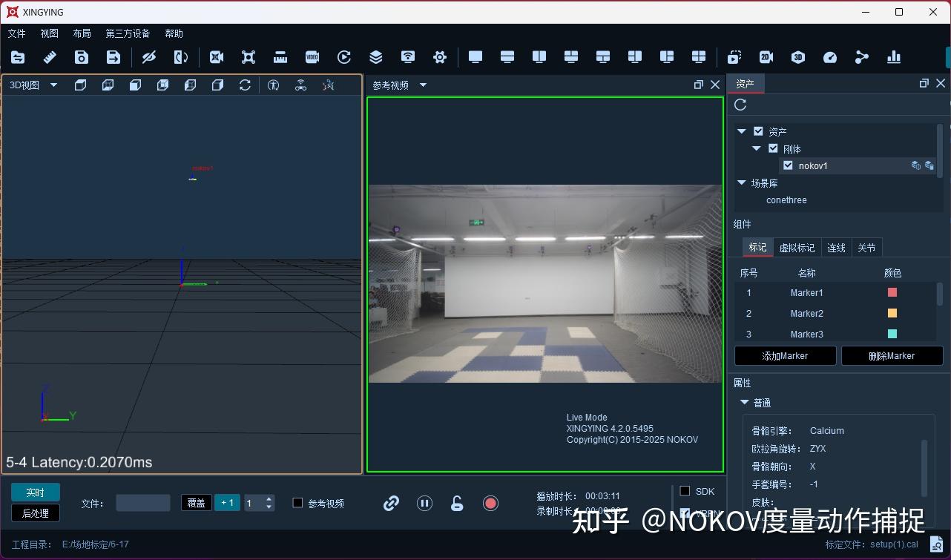Open the settings gear icon on the main toolbar
This screenshot has width=951, height=560.
pyautogui.click(x=440, y=57)
